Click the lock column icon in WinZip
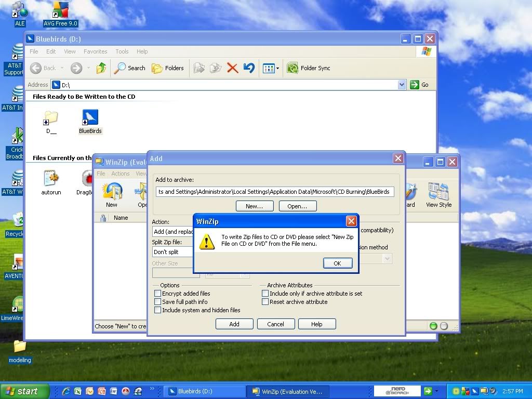The image size is (532, 399). [x=103, y=218]
